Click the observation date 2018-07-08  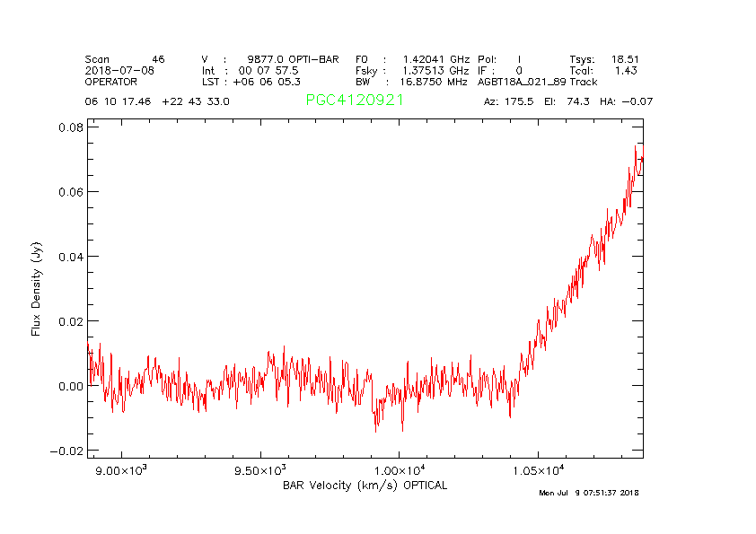tap(119, 70)
